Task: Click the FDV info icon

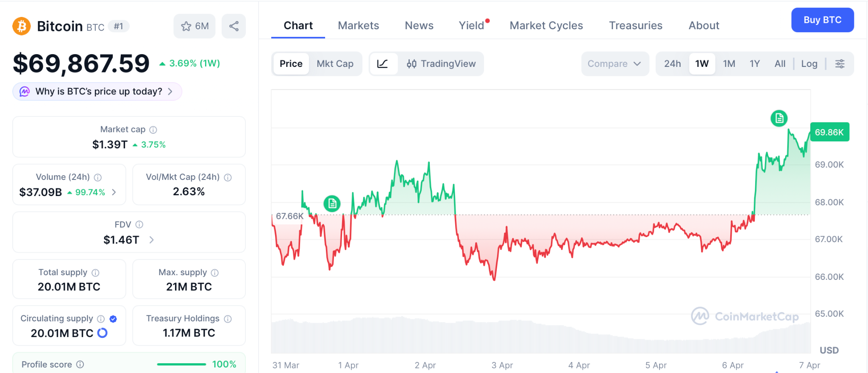Action: coord(139,224)
